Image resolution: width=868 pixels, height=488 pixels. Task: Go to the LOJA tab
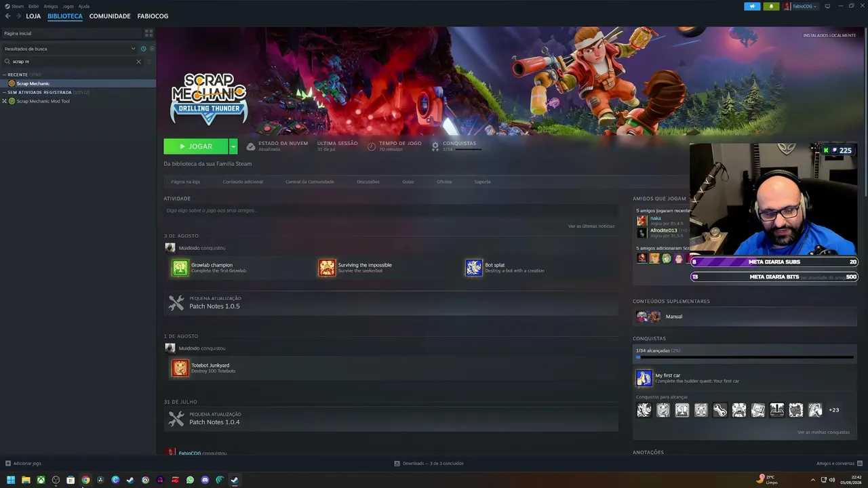[33, 16]
